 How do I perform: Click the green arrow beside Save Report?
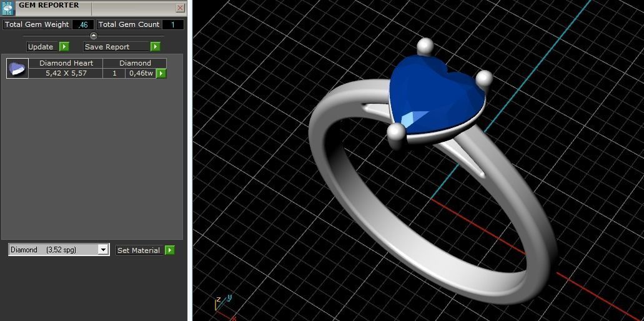(156, 47)
